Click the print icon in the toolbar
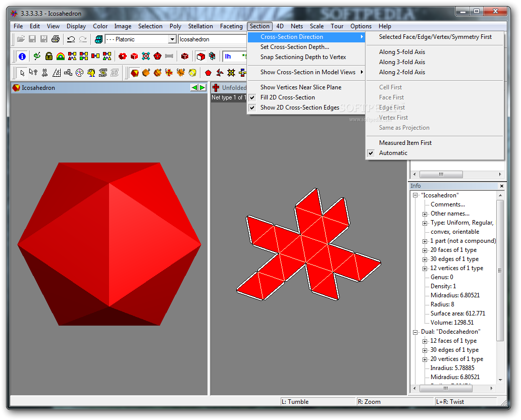The height and width of the screenshot is (420, 521). click(55, 39)
